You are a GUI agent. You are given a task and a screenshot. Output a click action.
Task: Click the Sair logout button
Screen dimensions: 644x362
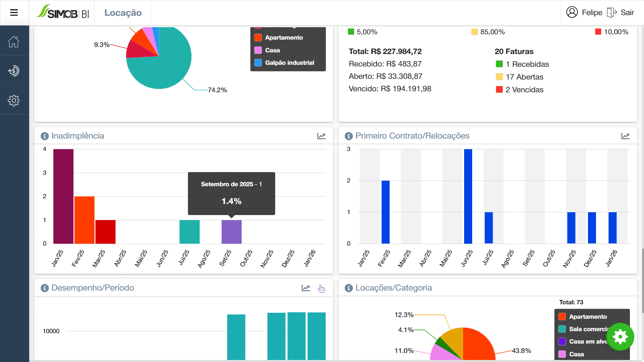[621, 13]
